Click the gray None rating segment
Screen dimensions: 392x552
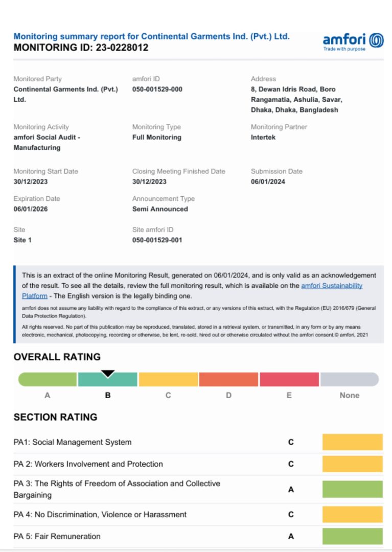point(350,380)
